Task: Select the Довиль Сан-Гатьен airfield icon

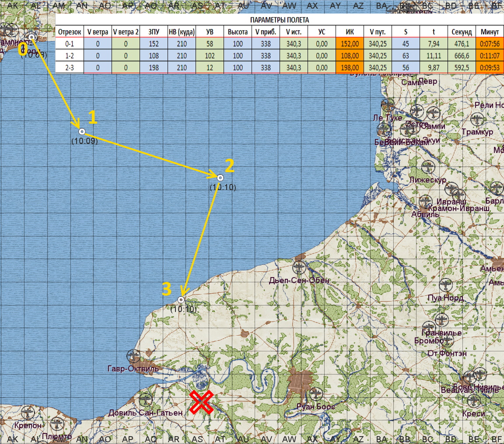Action: pos(145,400)
